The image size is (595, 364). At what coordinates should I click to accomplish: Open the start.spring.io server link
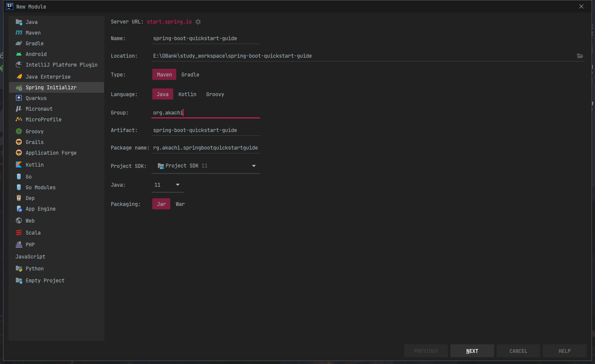tap(169, 22)
